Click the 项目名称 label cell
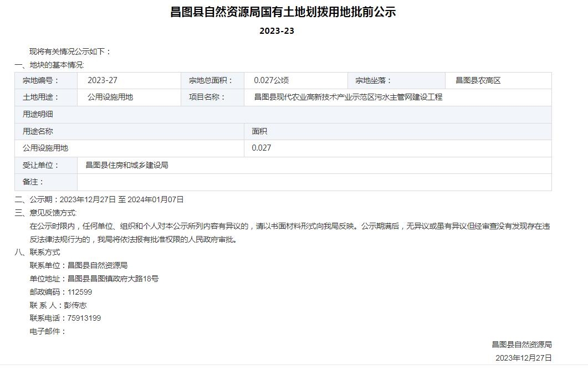588x375 pixels. [x=213, y=97]
